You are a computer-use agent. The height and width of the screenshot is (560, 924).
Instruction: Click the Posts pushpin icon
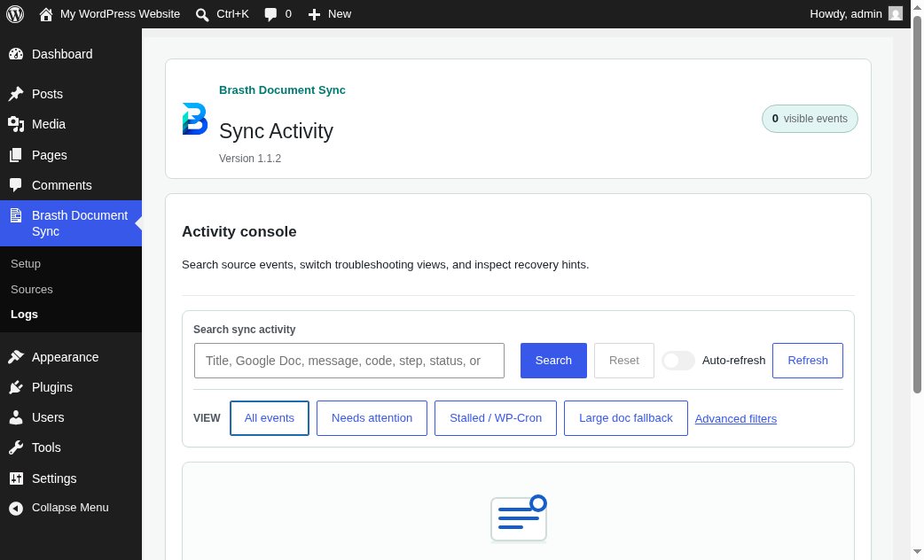(16, 94)
